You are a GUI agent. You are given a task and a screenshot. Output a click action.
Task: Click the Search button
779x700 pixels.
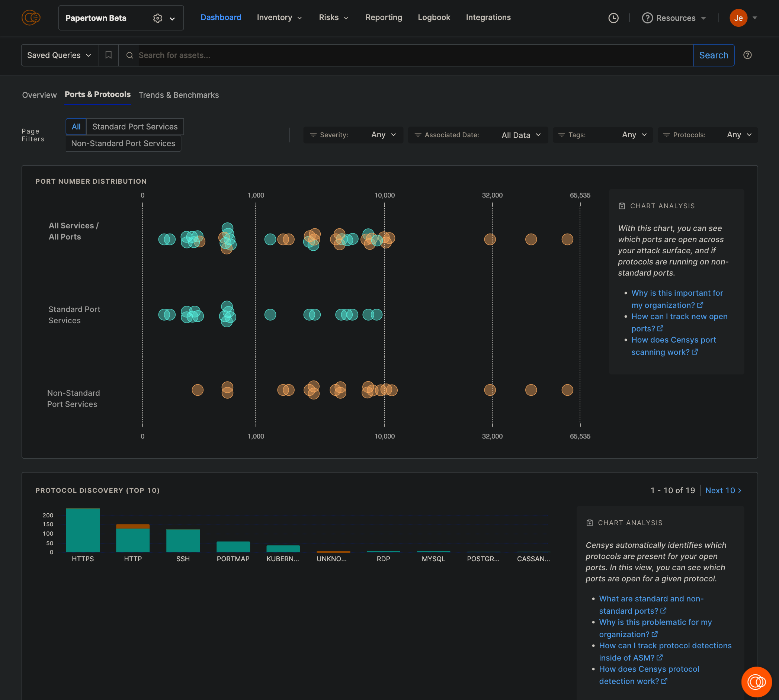tap(713, 55)
